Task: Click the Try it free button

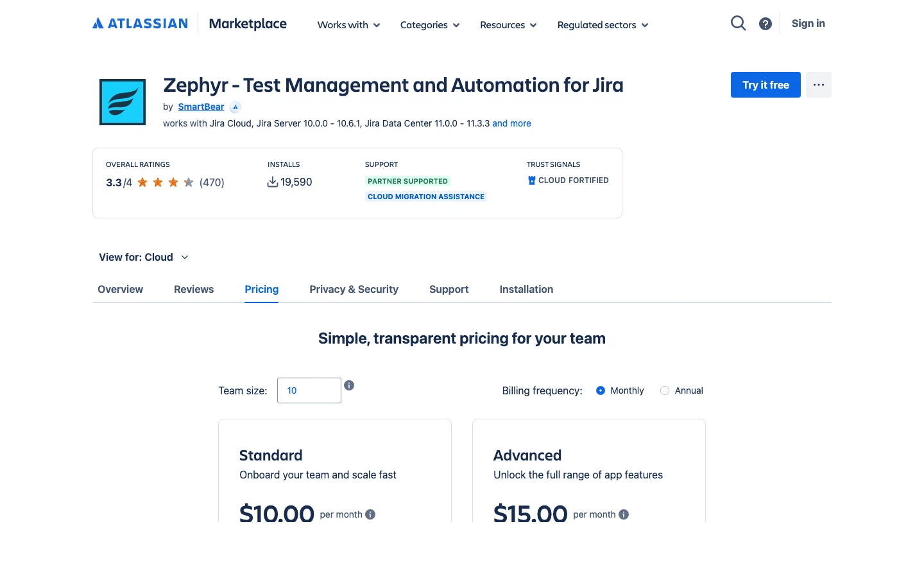Action: click(766, 85)
